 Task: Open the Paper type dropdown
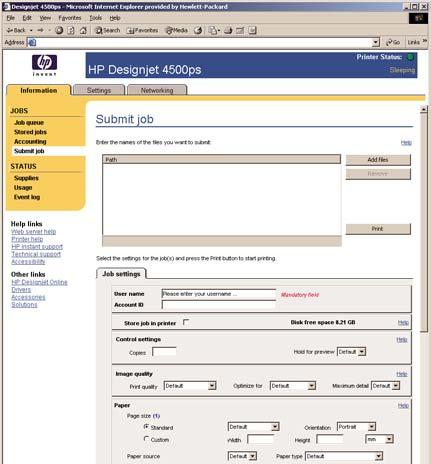pos(344,456)
